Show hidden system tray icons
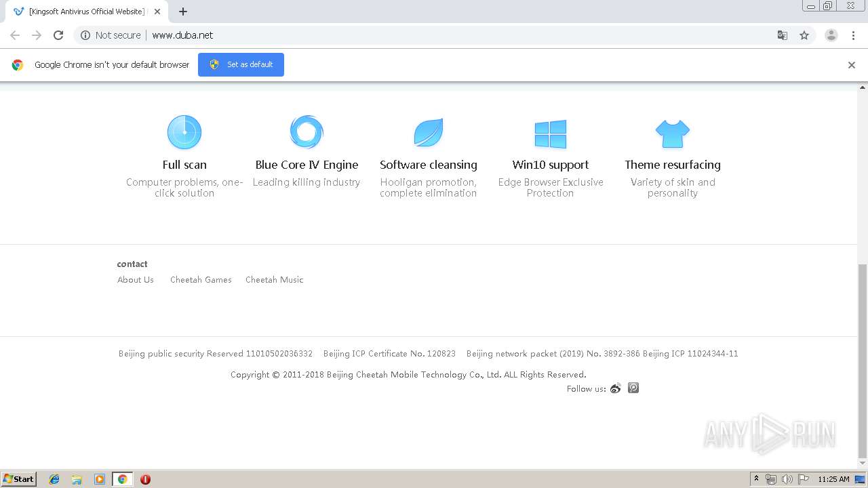The width and height of the screenshot is (868, 488). point(757,479)
